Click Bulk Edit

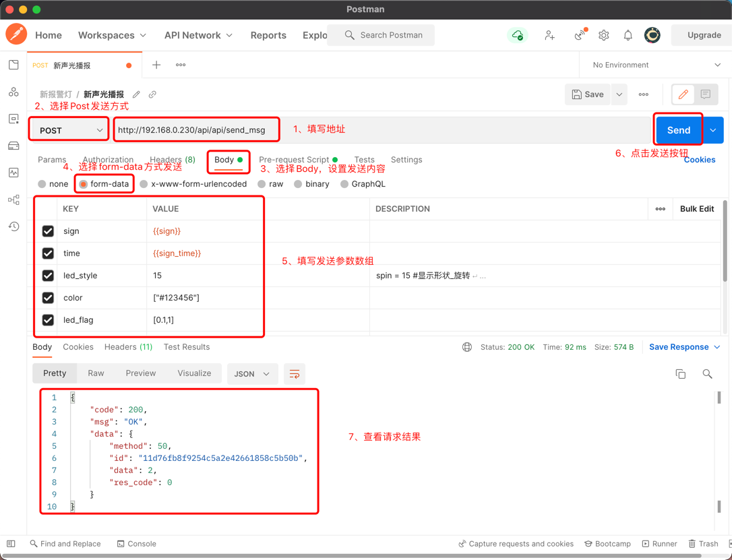[x=697, y=209]
